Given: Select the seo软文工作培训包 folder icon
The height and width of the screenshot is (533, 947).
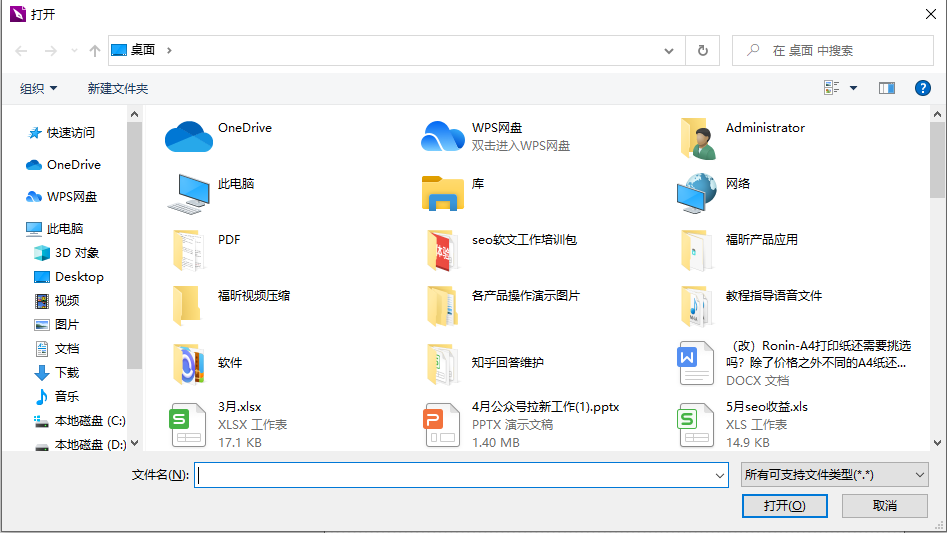Looking at the screenshot, I should (443, 249).
